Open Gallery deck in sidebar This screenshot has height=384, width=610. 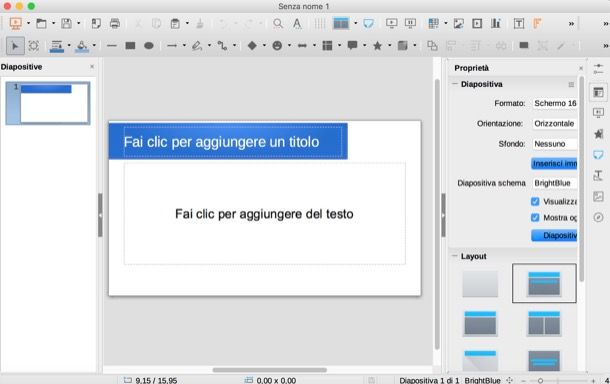click(598, 196)
